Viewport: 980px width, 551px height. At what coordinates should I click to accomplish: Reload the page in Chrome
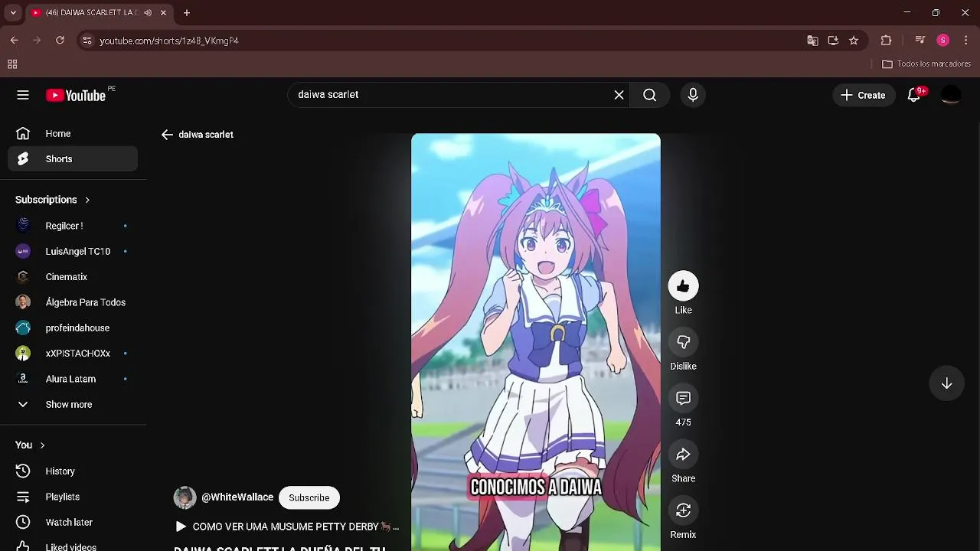[60, 41]
